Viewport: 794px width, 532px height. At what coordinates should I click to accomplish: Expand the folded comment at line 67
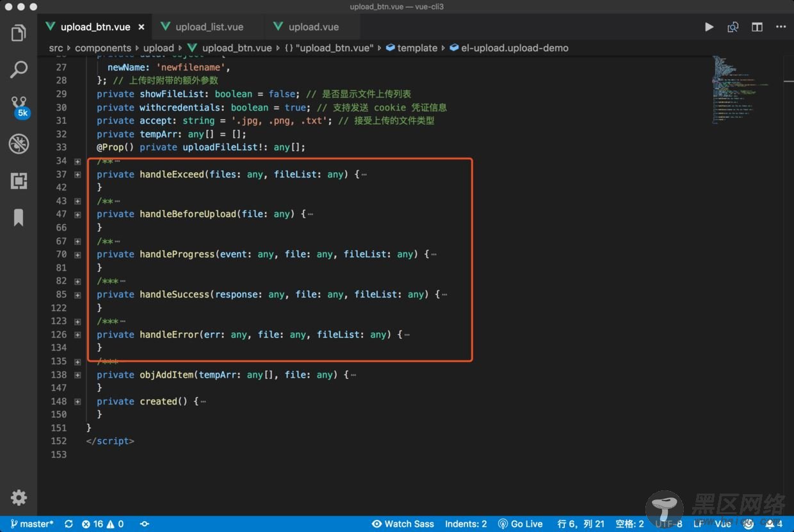(x=77, y=241)
